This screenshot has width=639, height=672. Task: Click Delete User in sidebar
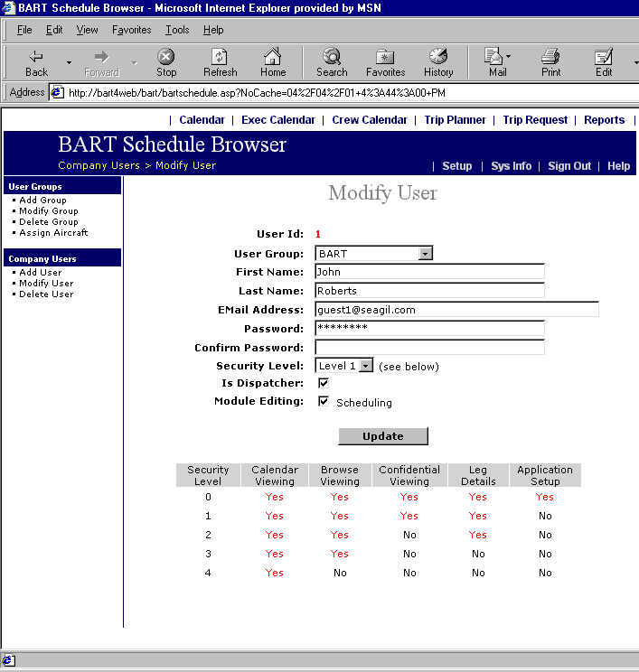[46, 294]
